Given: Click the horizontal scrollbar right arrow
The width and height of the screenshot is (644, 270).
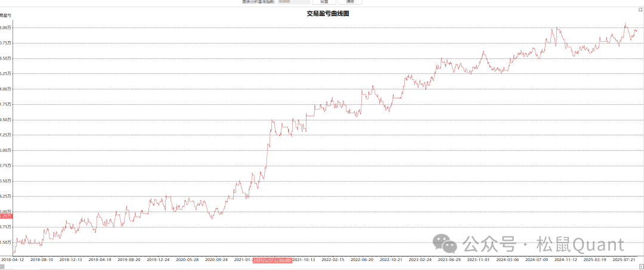Looking at the screenshot, I should pos(641,266).
